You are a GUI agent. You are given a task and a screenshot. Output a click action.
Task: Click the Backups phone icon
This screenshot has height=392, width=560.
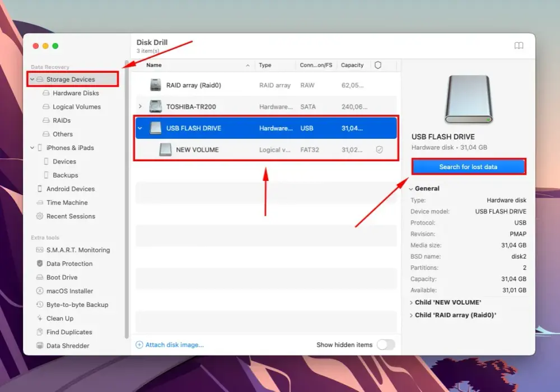(46, 175)
